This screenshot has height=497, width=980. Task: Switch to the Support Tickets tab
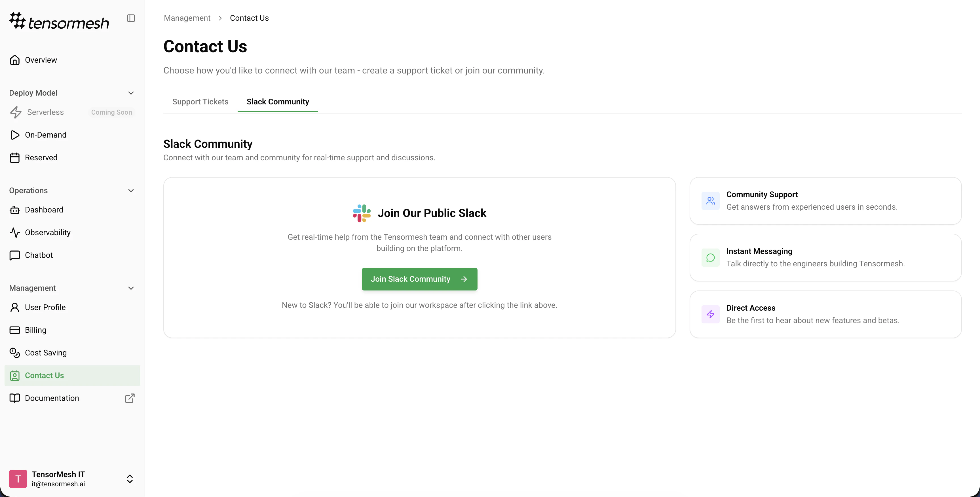click(200, 102)
